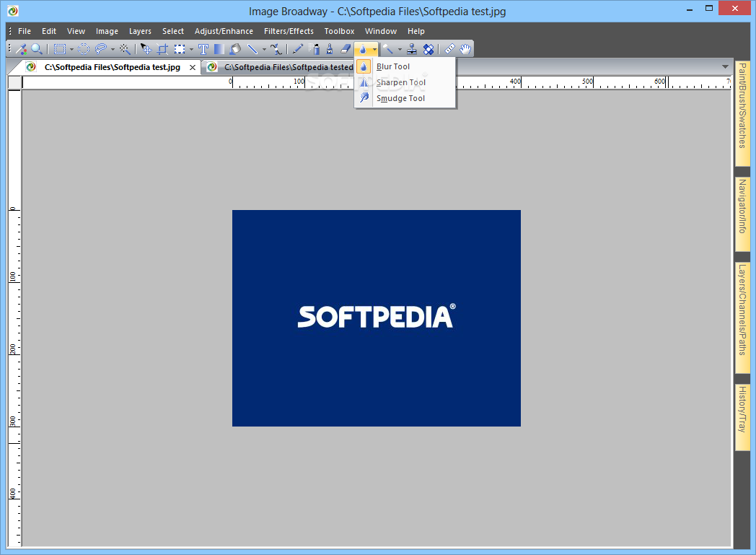Open the transform selection tool dropdown arrow
The width and height of the screenshot is (756, 555).
[191, 49]
